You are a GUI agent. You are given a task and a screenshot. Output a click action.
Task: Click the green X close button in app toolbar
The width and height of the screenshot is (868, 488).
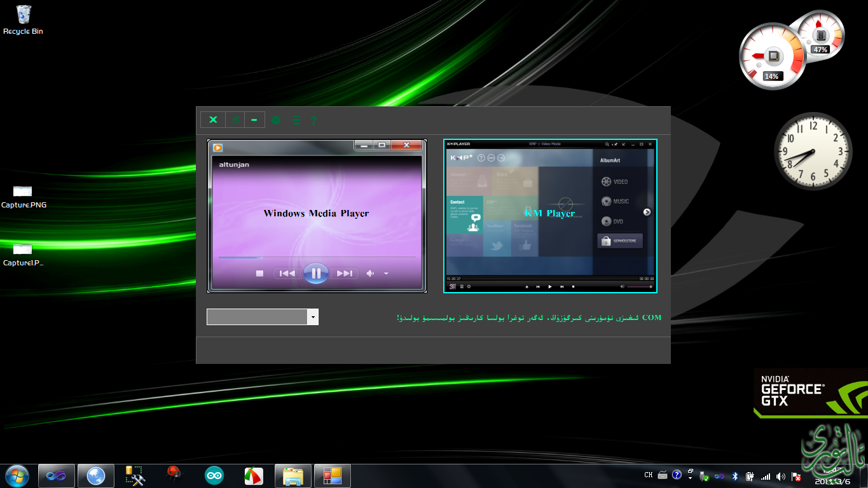pyautogui.click(x=213, y=120)
